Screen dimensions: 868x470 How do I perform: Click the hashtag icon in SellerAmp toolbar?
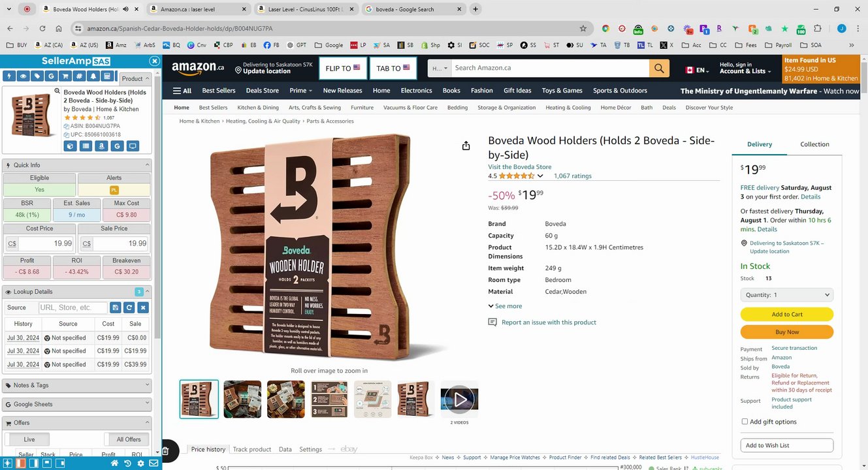[80, 76]
